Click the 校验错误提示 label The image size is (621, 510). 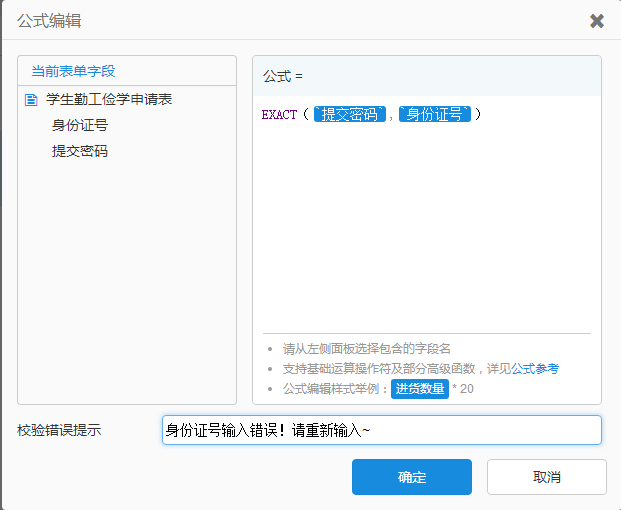(x=59, y=430)
